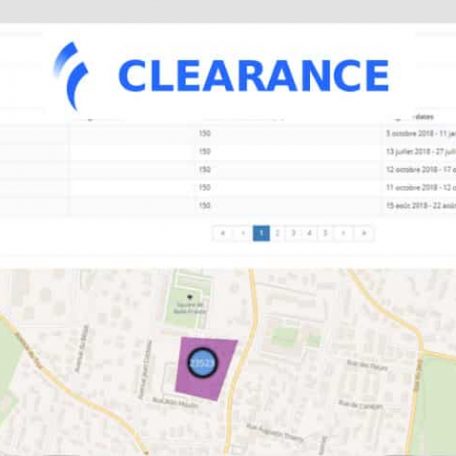This screenshot has width=456, height=456.
Task: Click the dates column header
Action: (423, 117)
